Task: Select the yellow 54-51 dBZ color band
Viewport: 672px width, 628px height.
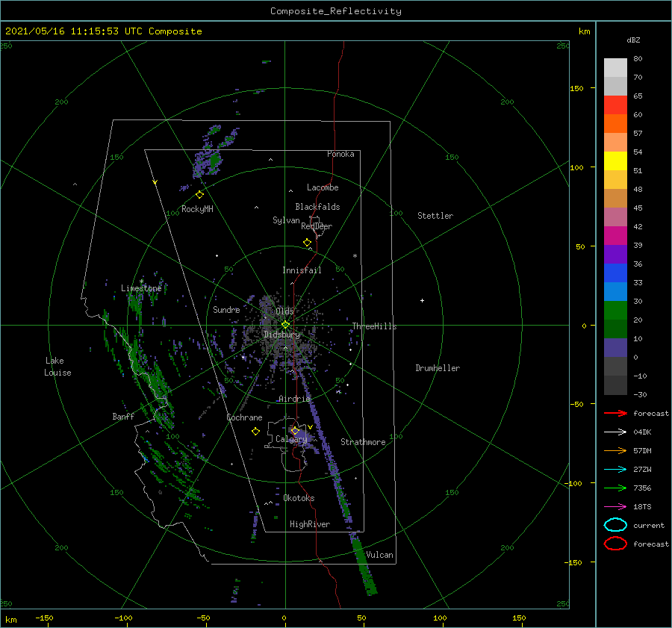Action: point(615,161)
